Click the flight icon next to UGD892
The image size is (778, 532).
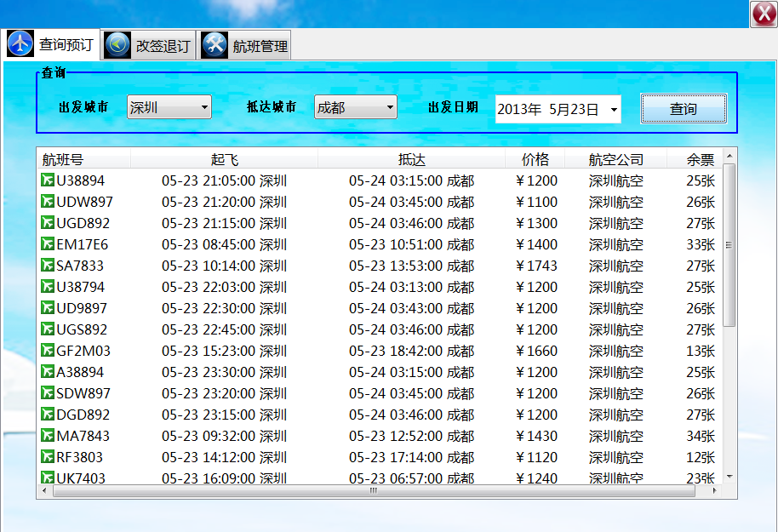pyautogui.click(x=48, y=222)
